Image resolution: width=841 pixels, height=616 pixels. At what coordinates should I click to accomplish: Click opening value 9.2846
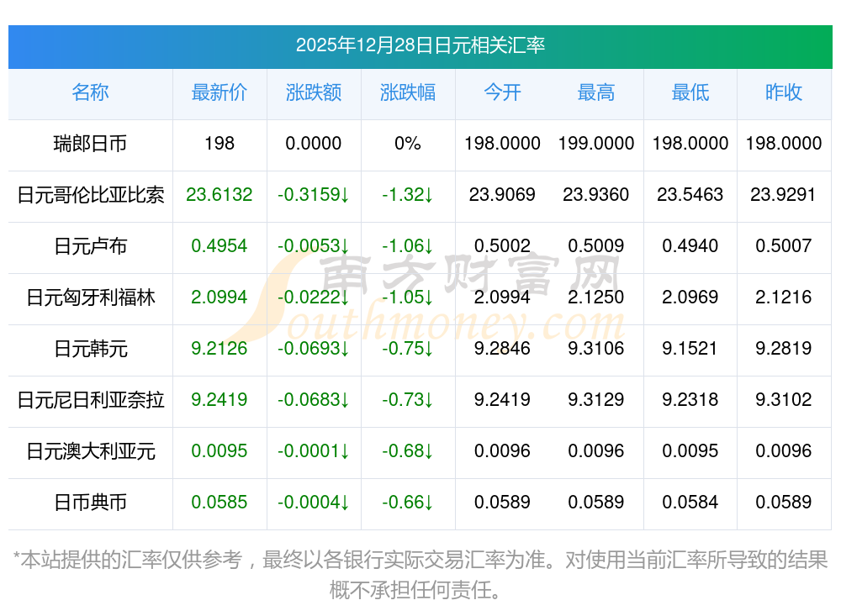[502, 349]
